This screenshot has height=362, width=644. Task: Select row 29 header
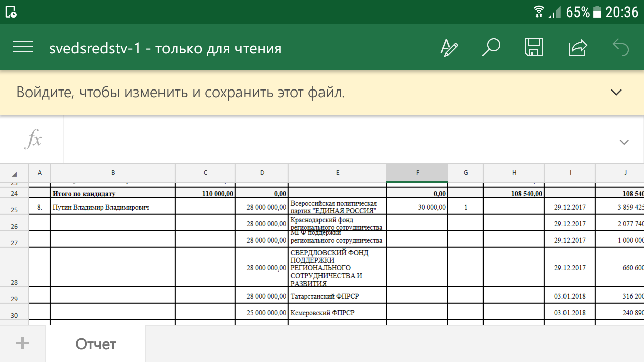[x=14, y=295]
